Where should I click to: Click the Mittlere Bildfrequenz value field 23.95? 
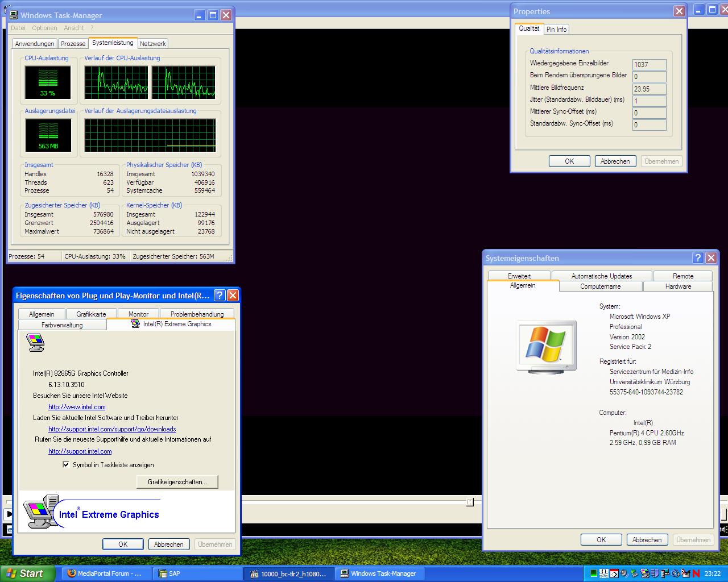(649, 89)
